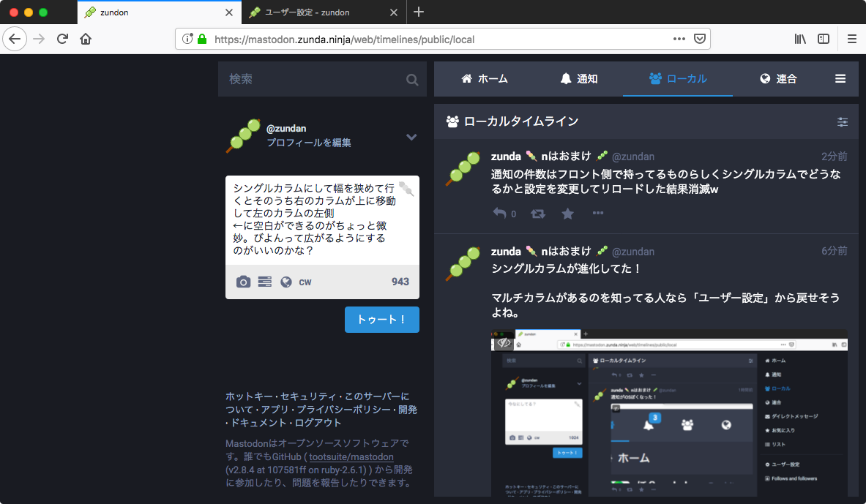Close the ユーザー設定 - zundon tab

pyautogui.click(x=394, y=12)
